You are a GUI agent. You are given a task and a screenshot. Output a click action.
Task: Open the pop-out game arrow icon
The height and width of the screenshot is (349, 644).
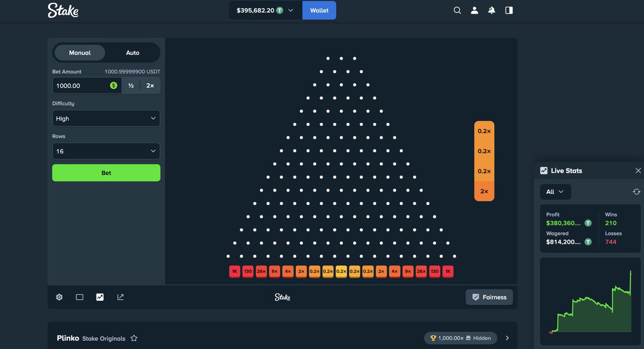pyautogui.click(x=120, y=297)
